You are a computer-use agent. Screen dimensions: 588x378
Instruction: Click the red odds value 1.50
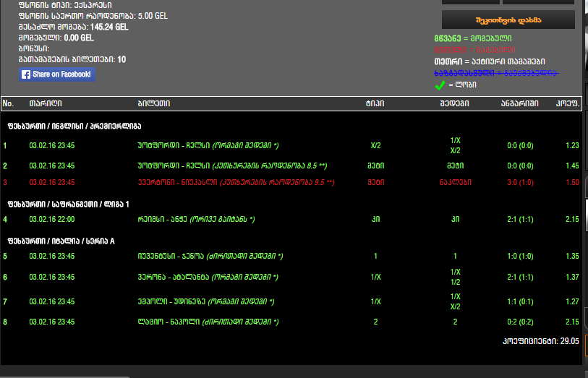(x=572, y=182)
